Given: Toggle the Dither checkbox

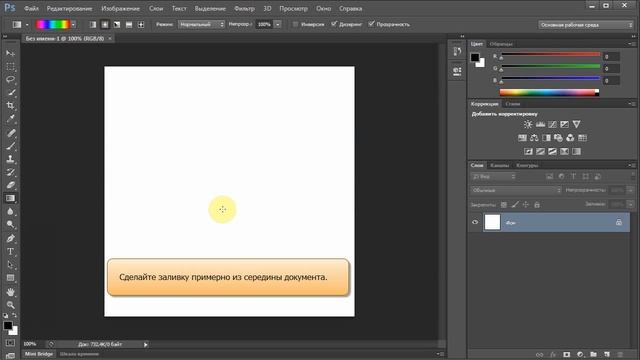Looking at the screenshot, I should point(334,24).
